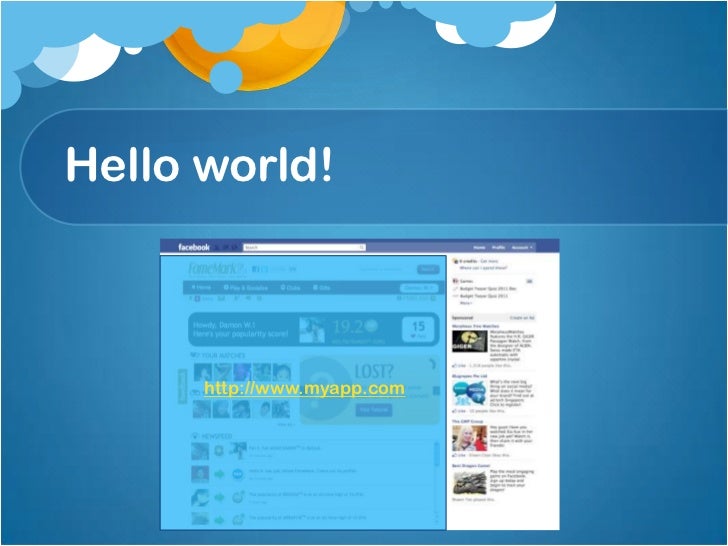Click the facebook logo in the top bar

point(194,247)
